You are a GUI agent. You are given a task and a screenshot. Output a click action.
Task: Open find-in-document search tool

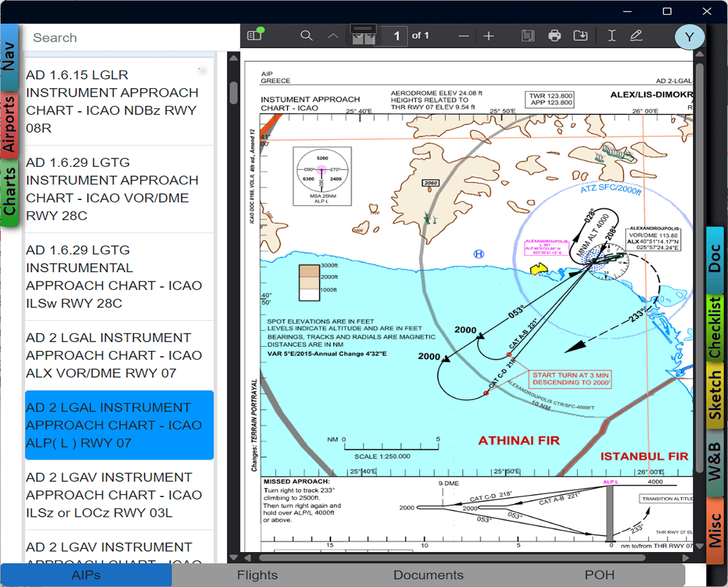click(306, 36)
